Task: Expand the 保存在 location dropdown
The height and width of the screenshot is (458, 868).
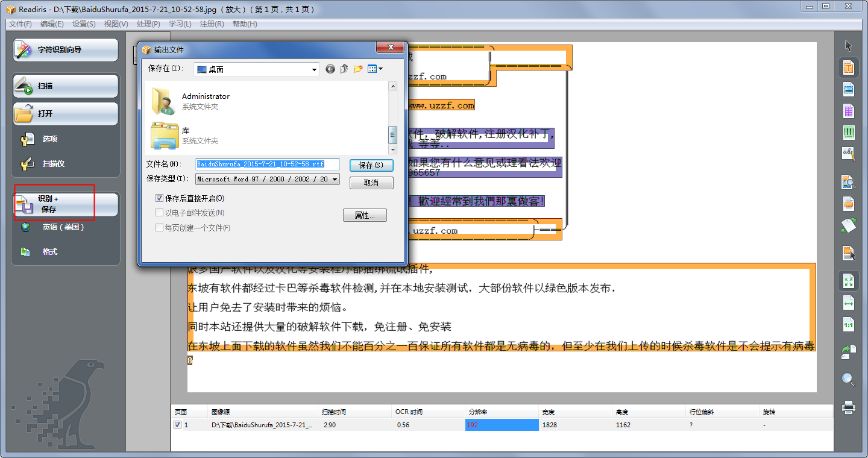Action: tap(314, 70)
